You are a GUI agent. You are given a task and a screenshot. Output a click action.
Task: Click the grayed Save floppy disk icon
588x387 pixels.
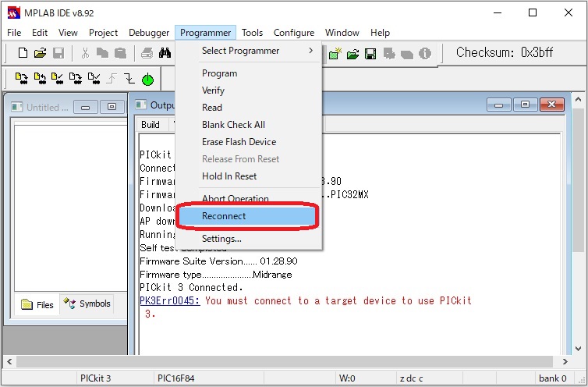tap(58, 53)
